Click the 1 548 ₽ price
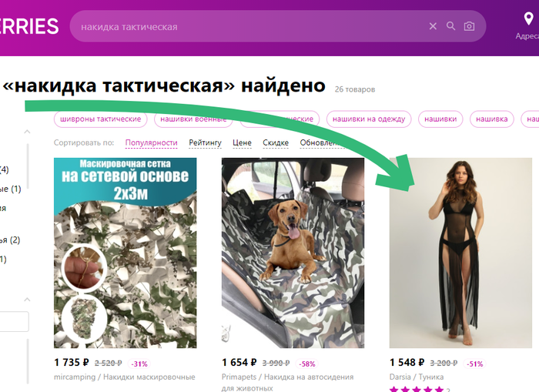 [x=407, y=363]
